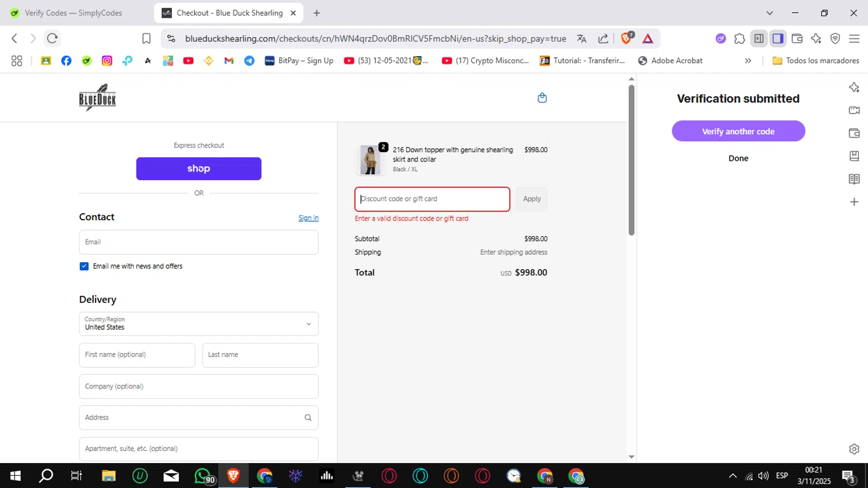Open the Windows notification center icon

849,476
